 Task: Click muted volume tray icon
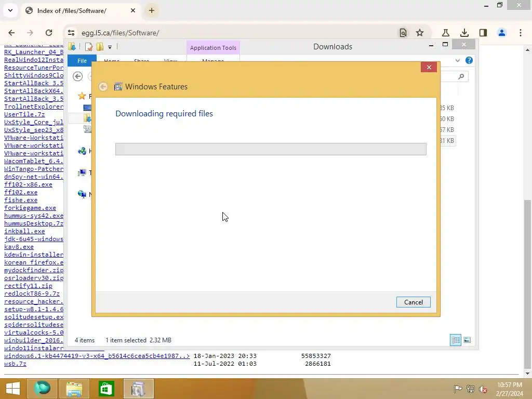tap(483, 389)
